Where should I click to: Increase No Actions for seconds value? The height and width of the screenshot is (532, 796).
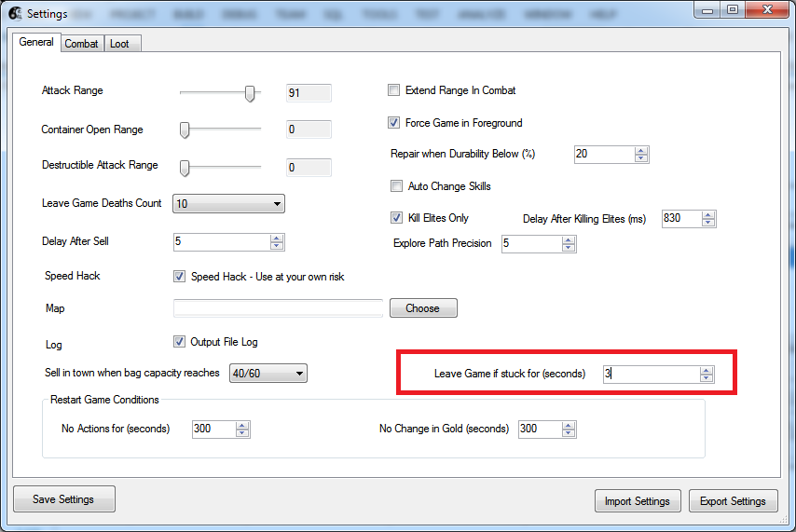[x=242, y=426]
